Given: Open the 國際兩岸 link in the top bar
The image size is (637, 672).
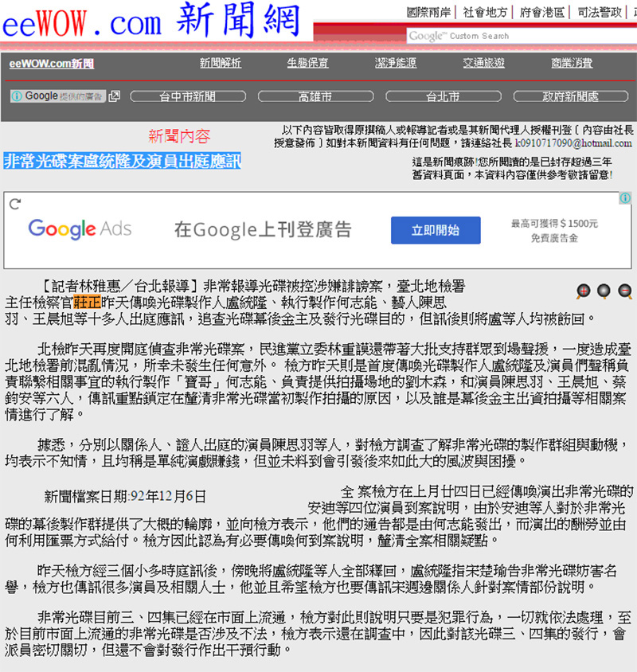Looking at the screenshot, I should pos(428,12).
